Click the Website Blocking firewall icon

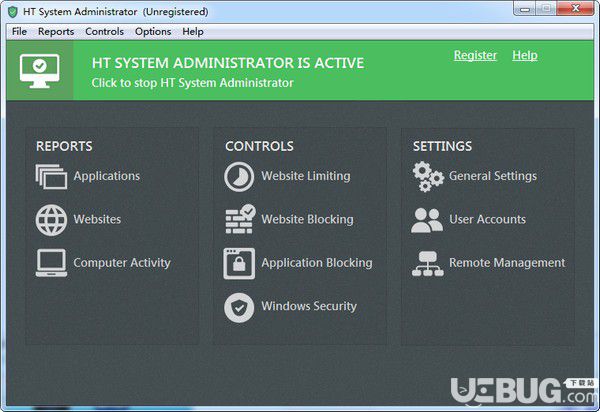click(x=240, y=219)
